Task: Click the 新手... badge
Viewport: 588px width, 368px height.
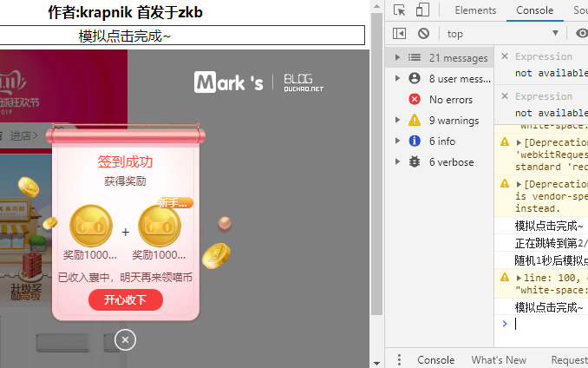Action: (x=175, y=203)
